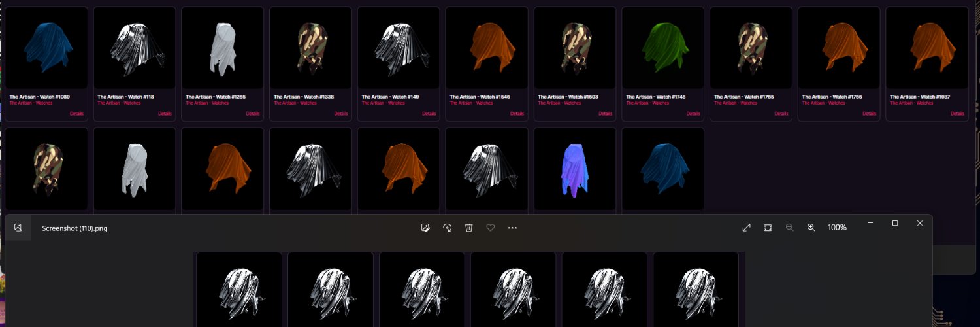This screenshot has height=327, width=980.
Task: Select the blue cloth thumbnail of Watch #1089
Action: [x=47, y=48]
